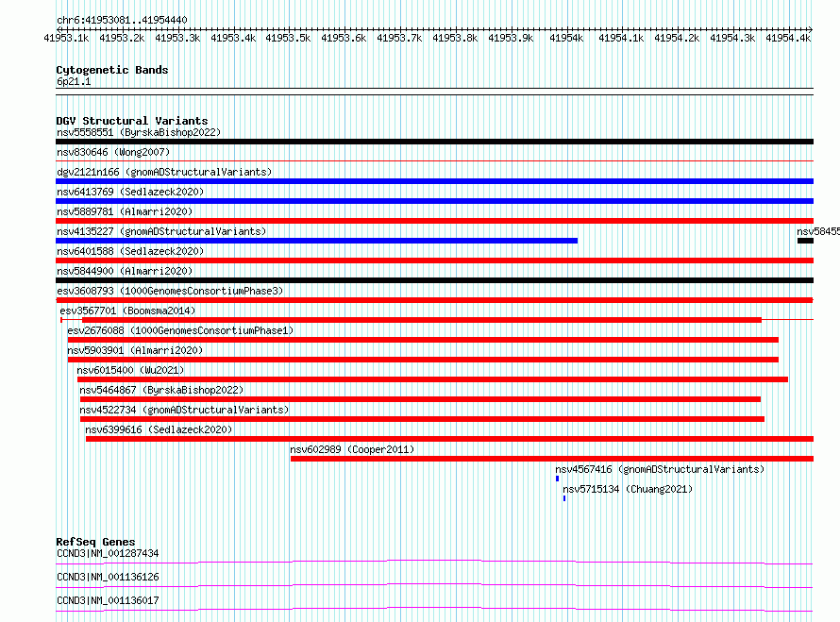Click the 41954.4k ruler tick label
The height and width of the screenshot is (622, 840).
coord(788,38)
